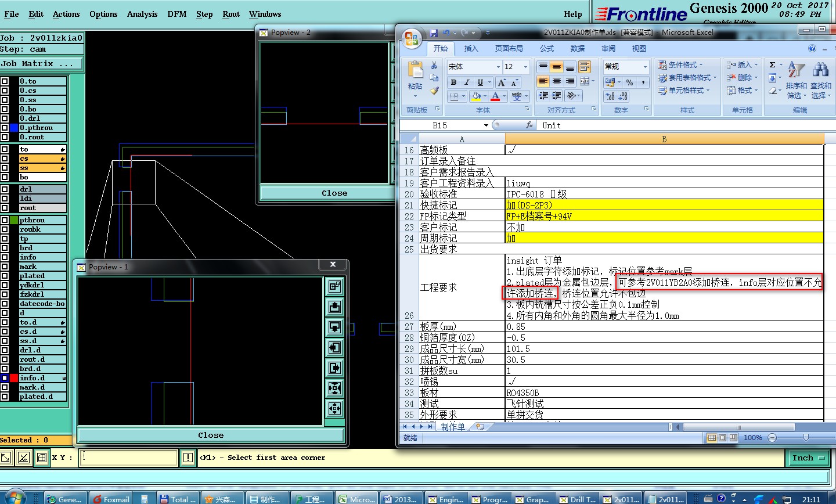The height and width of the screenshot is (504, 836).
Task: Open the Analysis menu in Genesis
Action: [x=142, y=14]
